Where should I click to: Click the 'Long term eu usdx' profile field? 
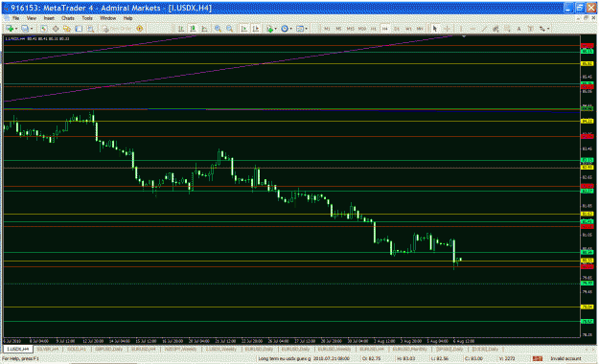click(284, 358)
